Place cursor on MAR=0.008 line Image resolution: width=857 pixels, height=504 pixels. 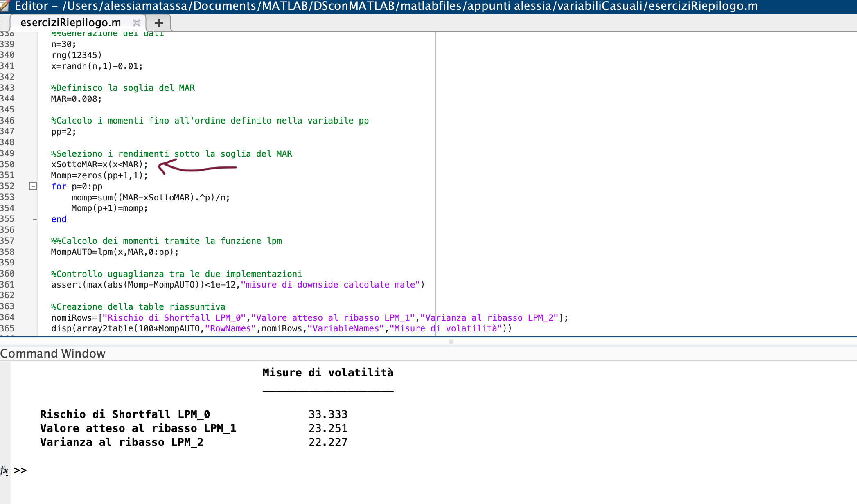[77, 99]
